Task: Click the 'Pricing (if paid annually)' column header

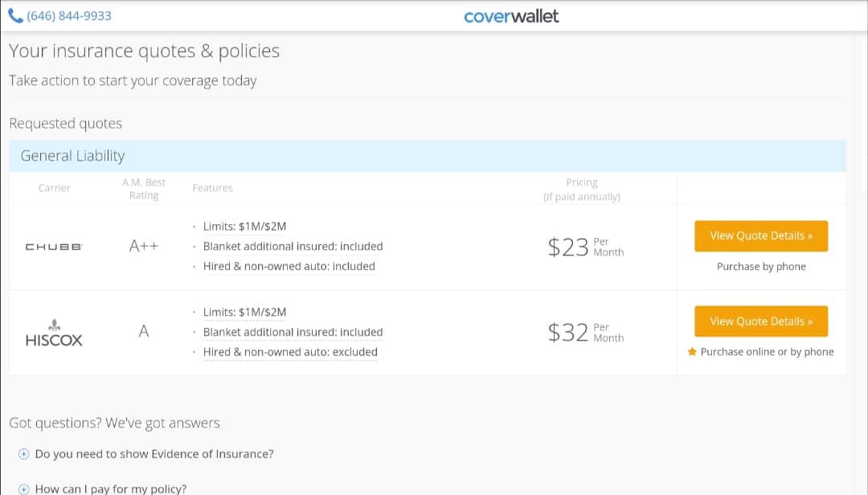Action: coord(582,190)
